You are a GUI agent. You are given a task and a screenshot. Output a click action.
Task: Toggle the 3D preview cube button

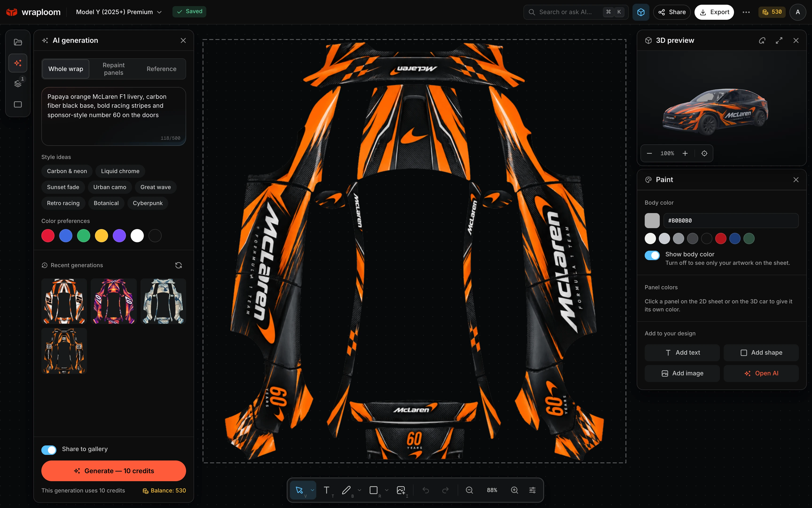point(641,12)
